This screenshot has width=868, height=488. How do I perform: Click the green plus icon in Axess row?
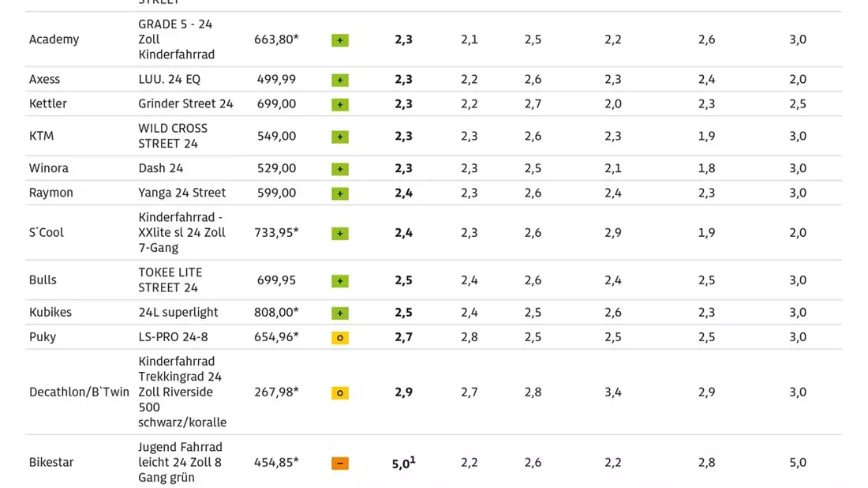click(x=340, y=80)
